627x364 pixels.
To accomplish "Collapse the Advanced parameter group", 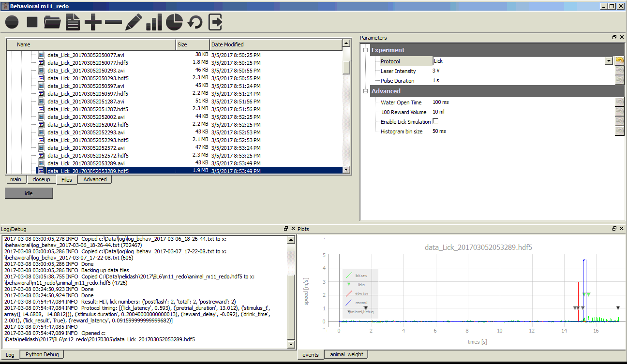I will (x=366, y=91).
